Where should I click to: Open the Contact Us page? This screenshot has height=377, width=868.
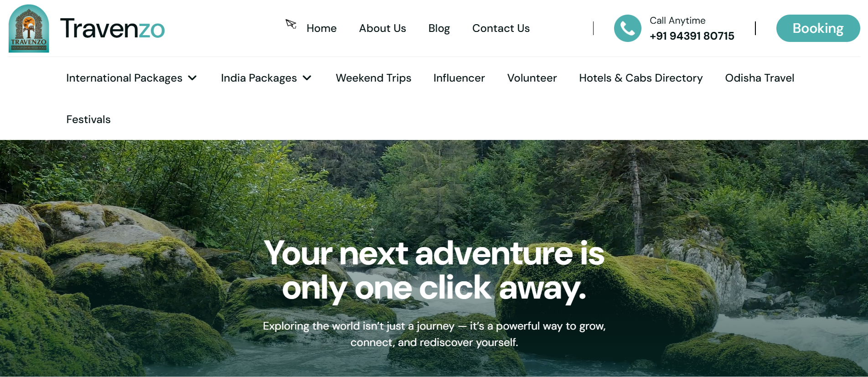(501, 28)
